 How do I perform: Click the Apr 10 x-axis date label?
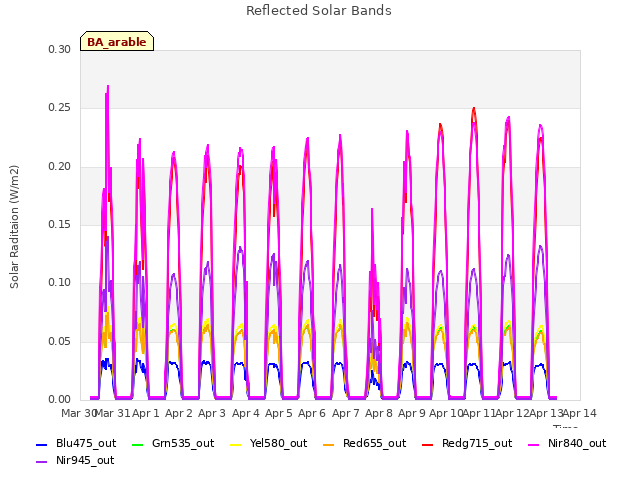pyautogui.click(x=446, y=413)
